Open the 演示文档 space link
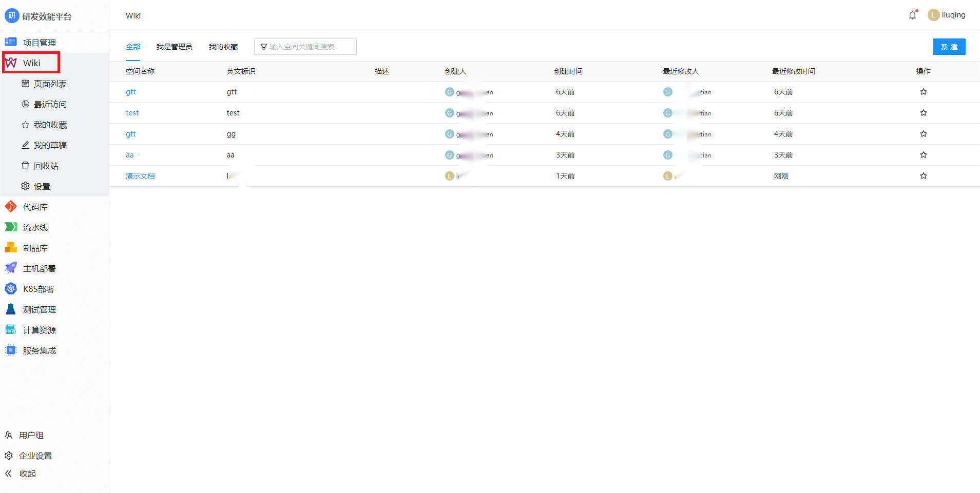 point(140,176)
